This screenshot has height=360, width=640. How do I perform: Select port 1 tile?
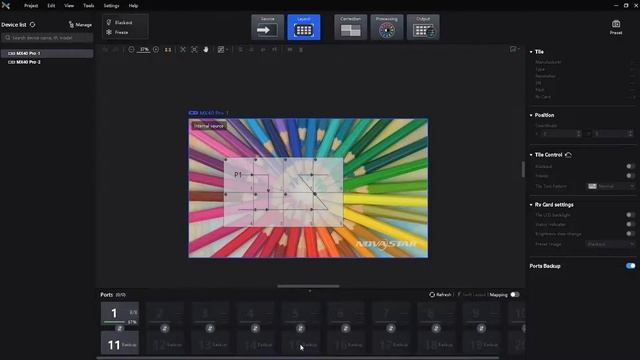[120, 313]
